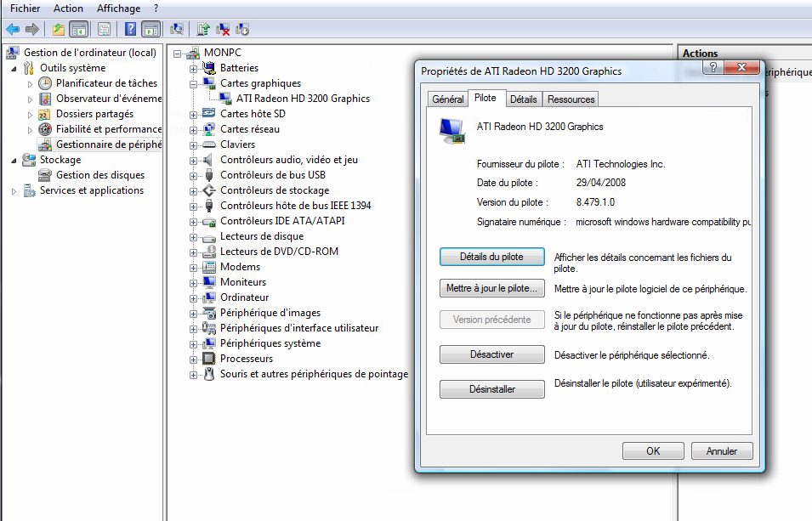Click the Gestion des disques icon
Screen dimensions: 812x521
point(45,175)
